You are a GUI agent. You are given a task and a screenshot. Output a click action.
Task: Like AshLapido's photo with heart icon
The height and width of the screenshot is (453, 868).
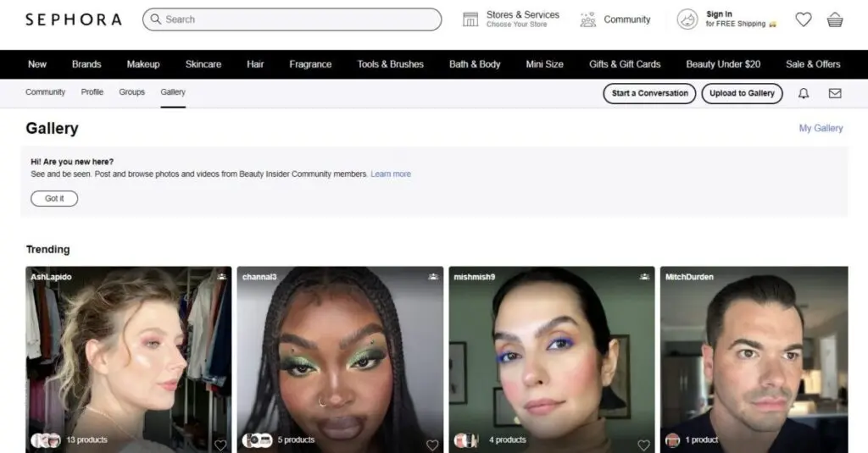pos(220,445)
